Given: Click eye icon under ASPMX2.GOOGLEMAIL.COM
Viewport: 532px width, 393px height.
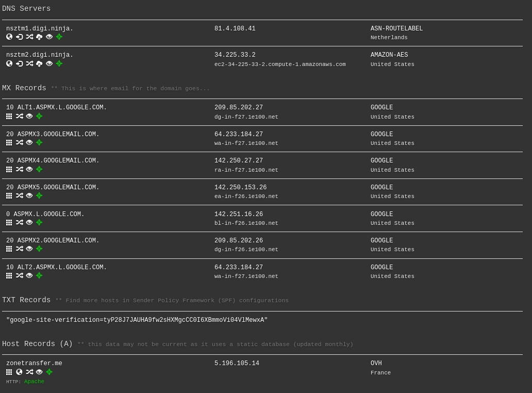Looking at the screenshot, I should click(x=29, y=249).
